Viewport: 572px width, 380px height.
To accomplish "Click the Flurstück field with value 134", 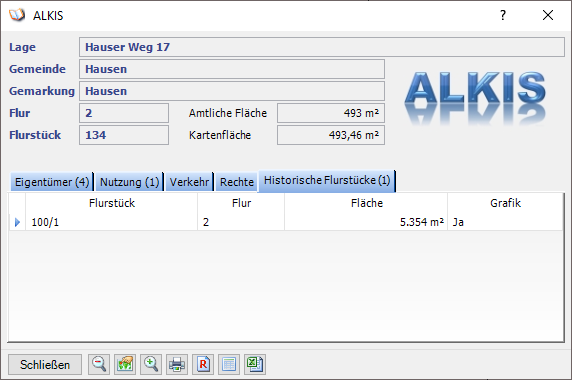I will click(124, 135).
